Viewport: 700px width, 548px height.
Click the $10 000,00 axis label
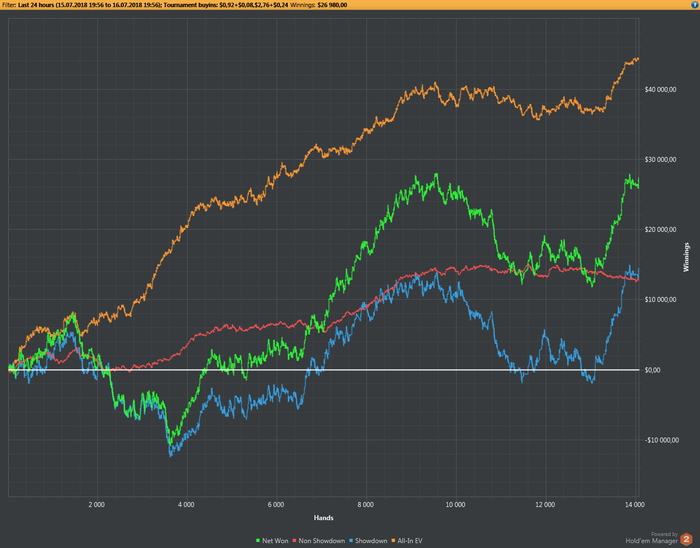(660, 300)
